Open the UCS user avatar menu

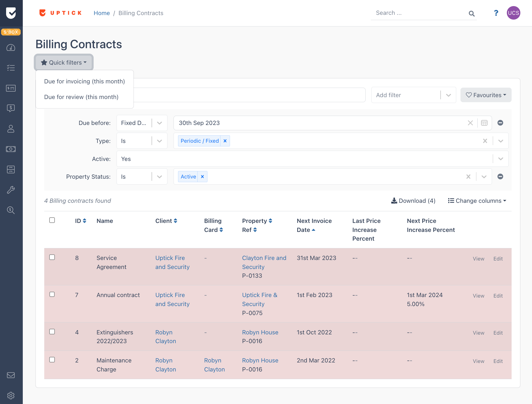pos(513,13)
